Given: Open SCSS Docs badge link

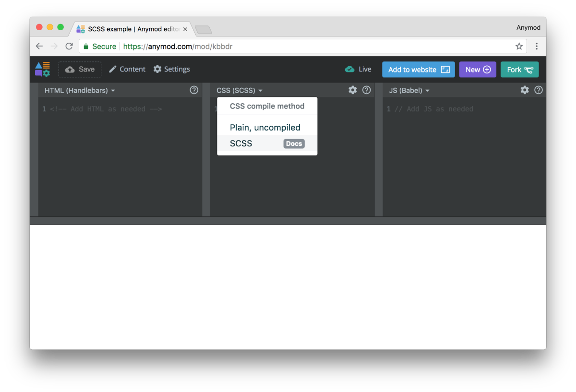Looking at the screenshot, I should click(x=294, y=143).
